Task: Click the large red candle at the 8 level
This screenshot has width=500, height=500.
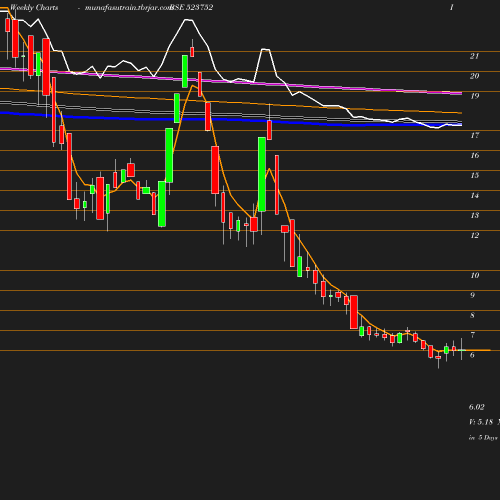Action: pyautogui.click(x=354, y=312)
